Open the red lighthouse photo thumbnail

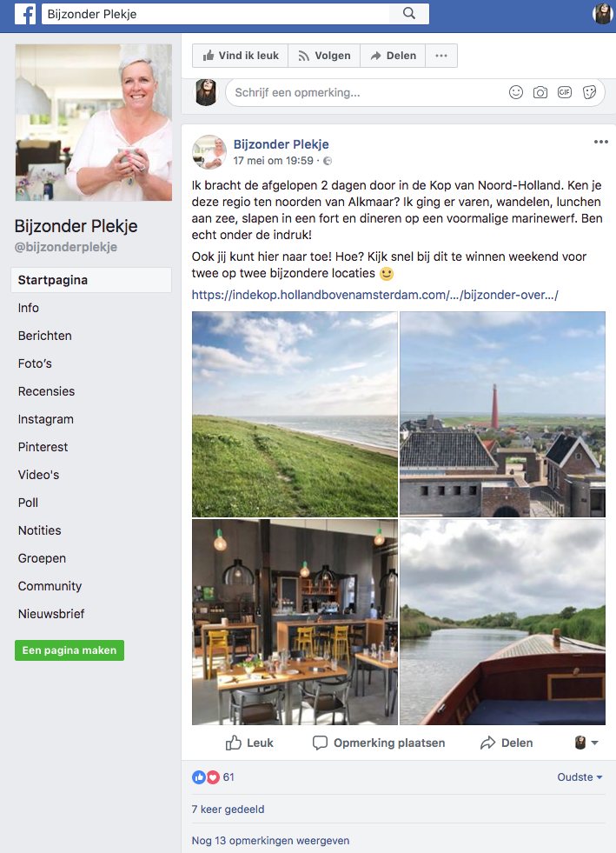pyautogui.click(x=502, y=414)
